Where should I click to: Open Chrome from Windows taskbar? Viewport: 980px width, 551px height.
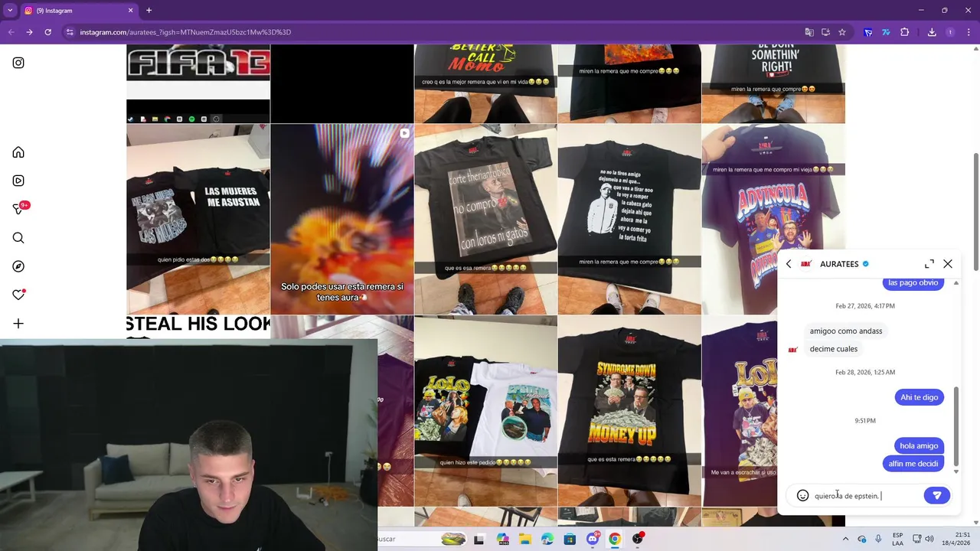tap(615, 539)
